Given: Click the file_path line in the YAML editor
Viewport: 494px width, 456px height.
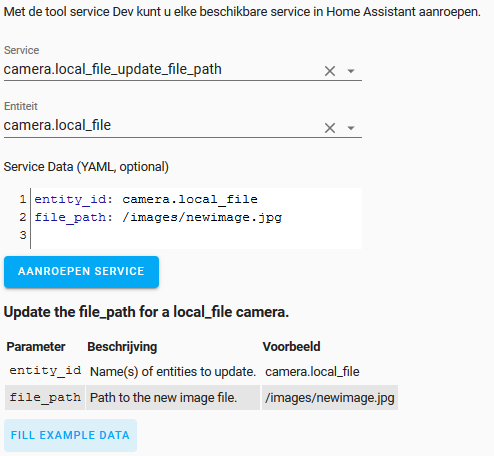Looking at the screenshot, I should click(x=158, y=217).
